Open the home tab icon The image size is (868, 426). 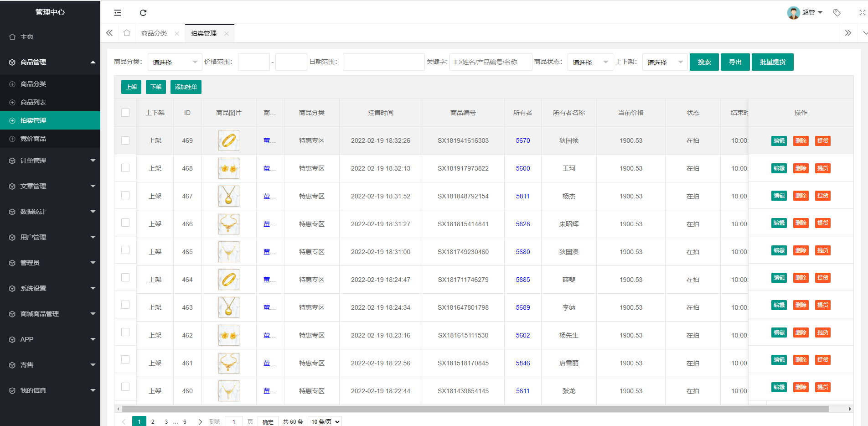coord(127,33)
